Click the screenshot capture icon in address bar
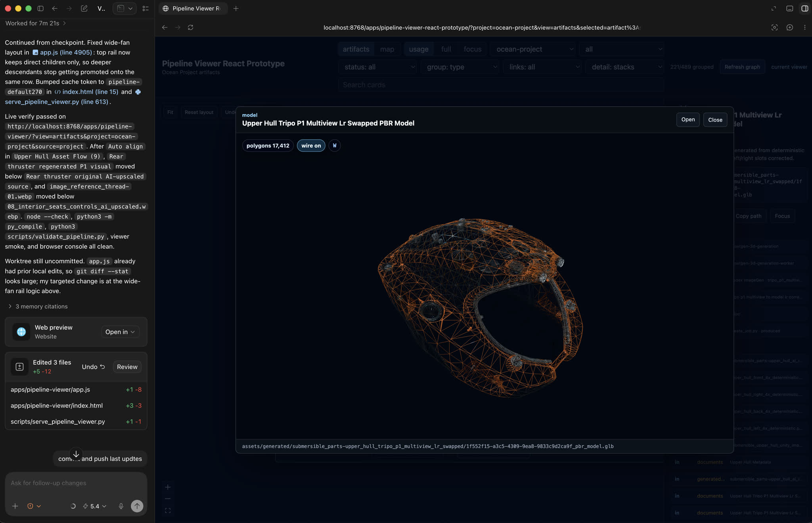The height and width of the screenshot is (523, 812). (774, 27)
